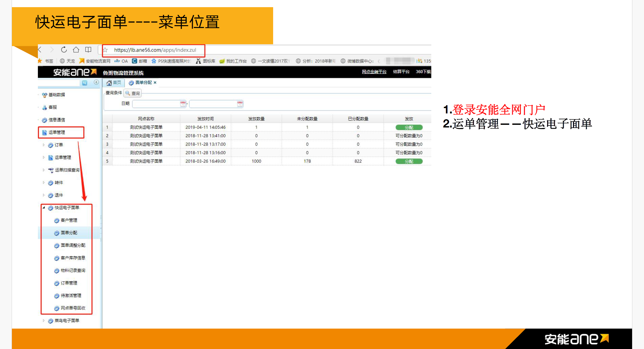Open 客户库存信息 in sidebar
Screen dimensions: 644x349
(70, 258)
